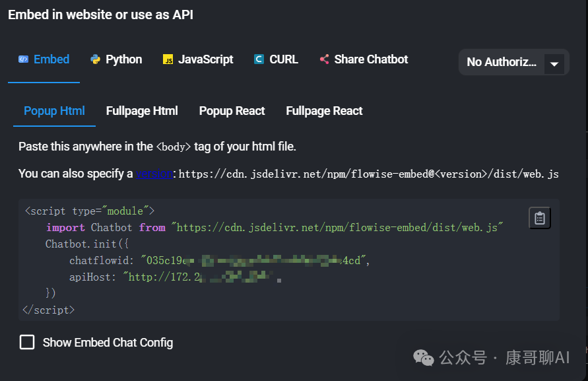Image resolution: width=588 pixels, height=381 pixels.
Task: Open the No Authorization dropdown
Action: point(513,62)
